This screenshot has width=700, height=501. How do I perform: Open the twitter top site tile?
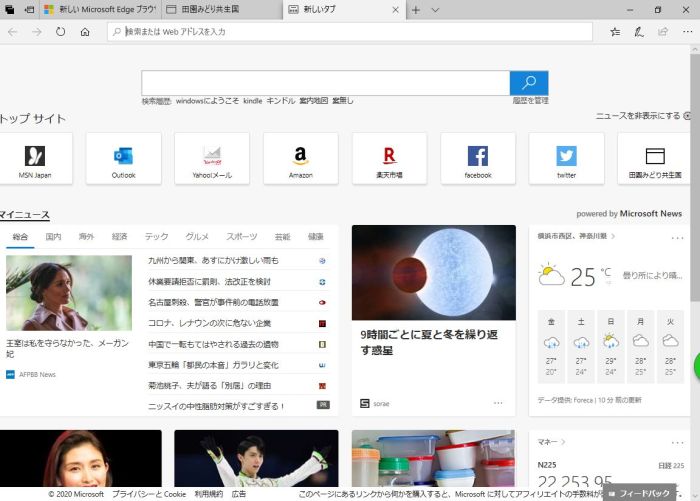pos(566,158)
